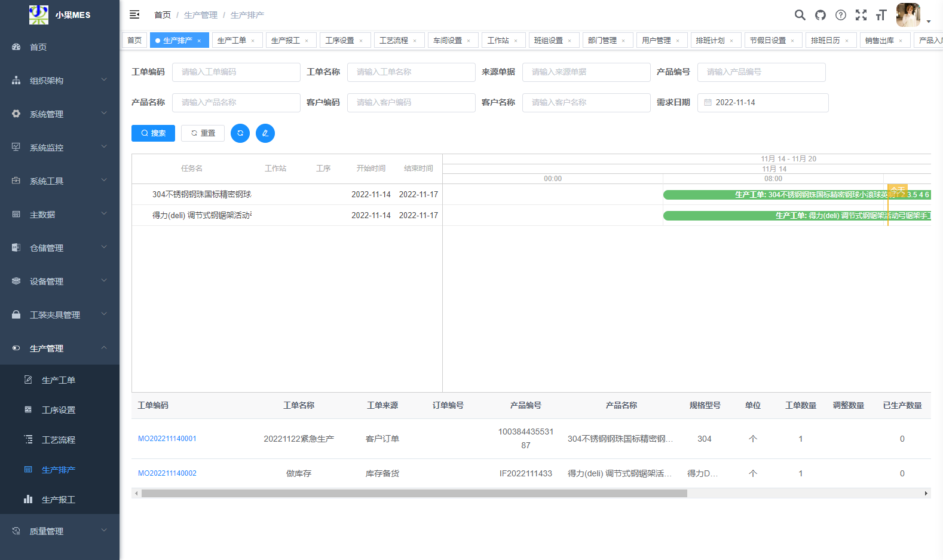Focus the 工单编码 input field
Viewport: 943px width, 560px height.
tap(236, 72)
